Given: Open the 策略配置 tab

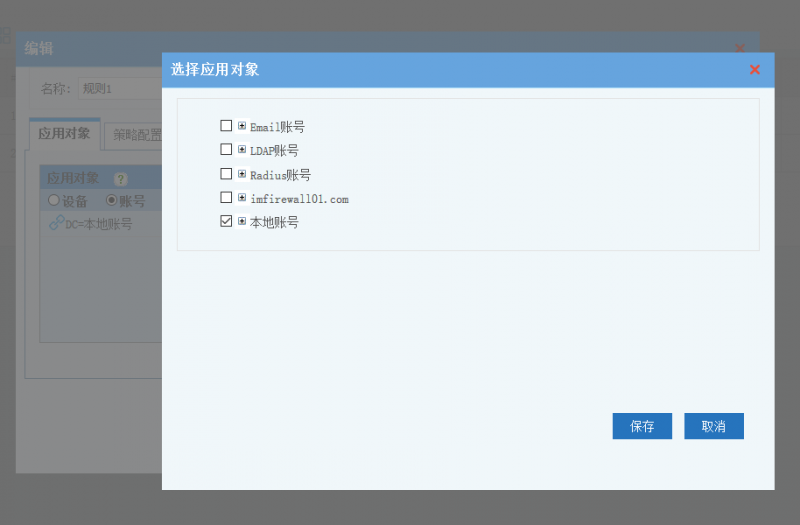Looking at the screenshot, I should point(136,135).
